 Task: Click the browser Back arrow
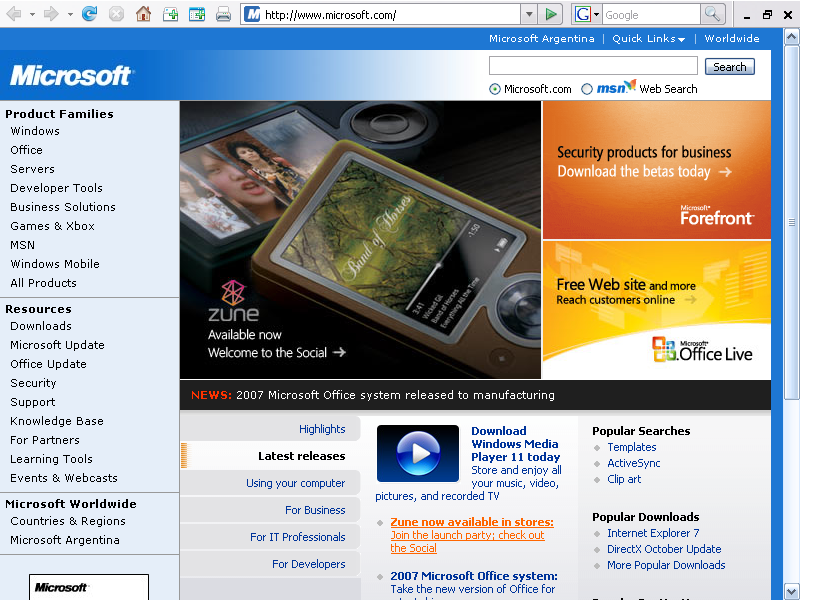pos(14,14)
